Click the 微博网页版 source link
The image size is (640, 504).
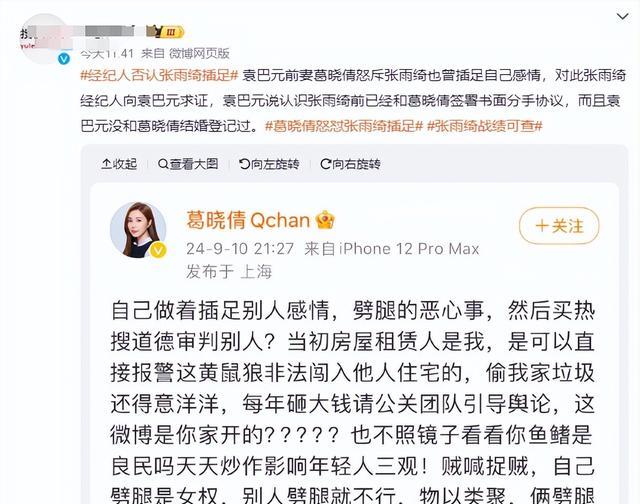click(199, 53)
